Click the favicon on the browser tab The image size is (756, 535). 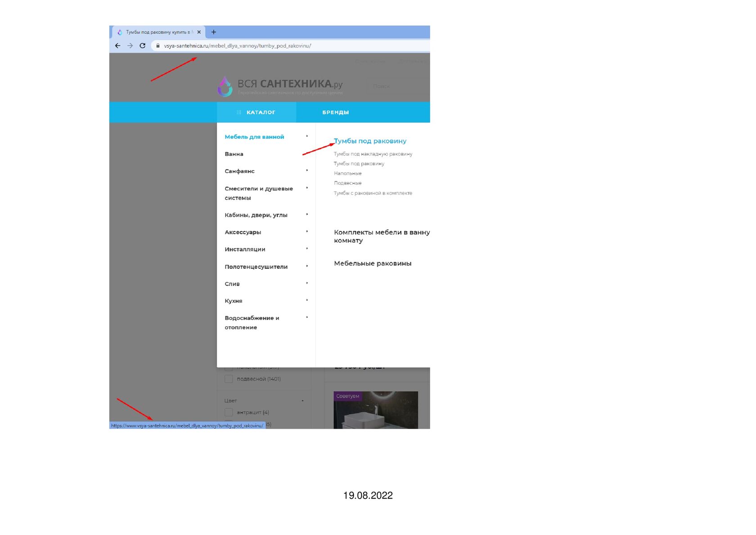120,32
